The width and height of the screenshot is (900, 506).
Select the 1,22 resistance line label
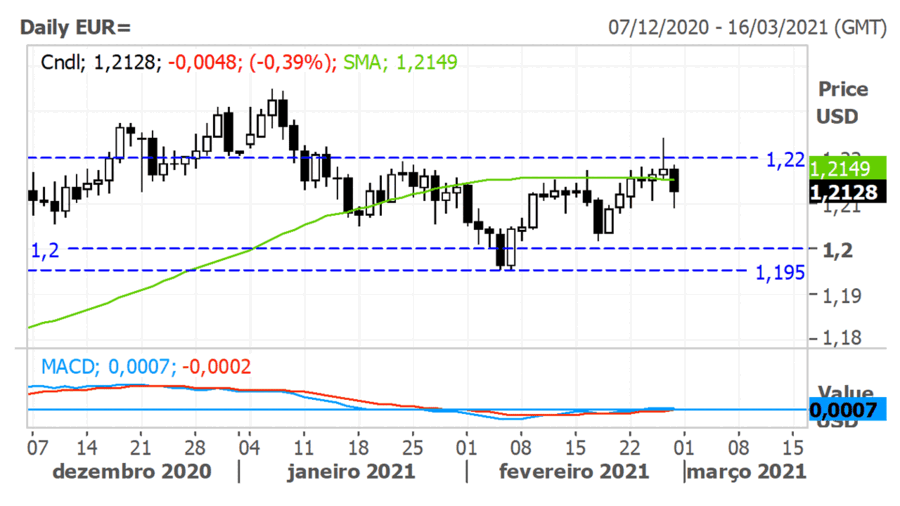[x=785, y=159]
